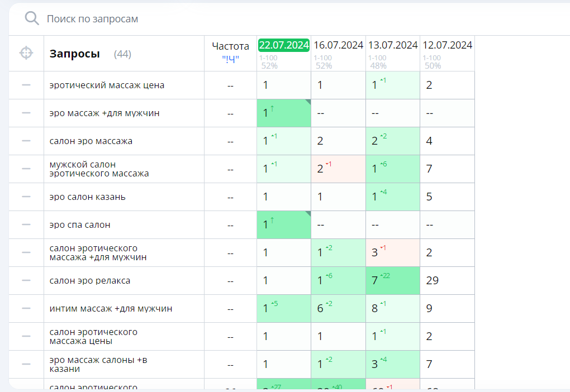570x392 pixels.
Task: Select query "салон эро массажа"
Action: coord(91,141)
